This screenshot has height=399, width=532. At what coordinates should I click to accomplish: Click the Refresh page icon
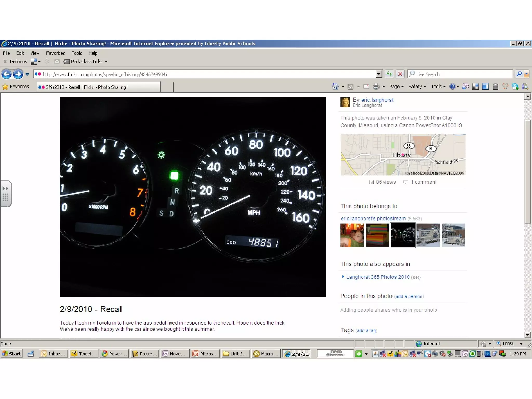[x=389, y=74]
